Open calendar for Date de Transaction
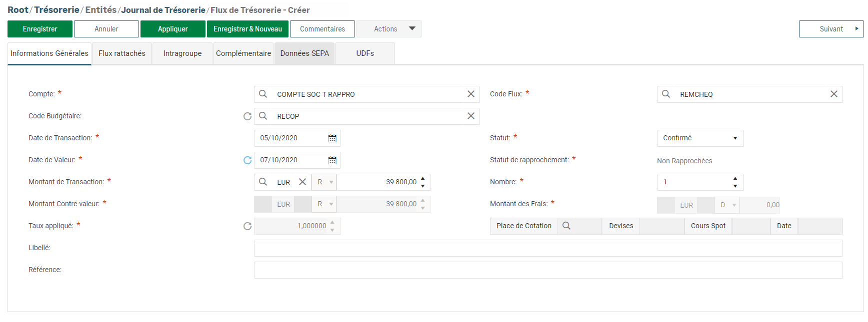Screen dimensions: 868x322 pos(332,138)
